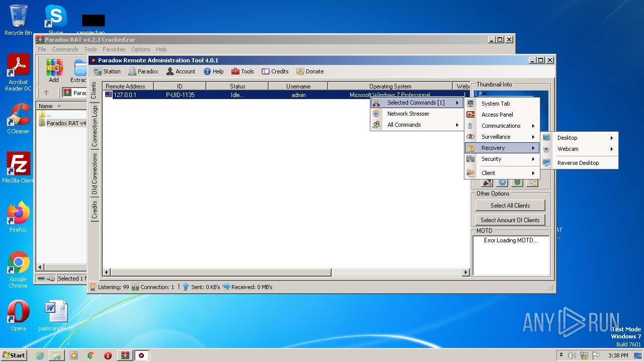
Task: Select the Firefox desktop shortcut
Action: pyautogui.click(x=18, y=217)
